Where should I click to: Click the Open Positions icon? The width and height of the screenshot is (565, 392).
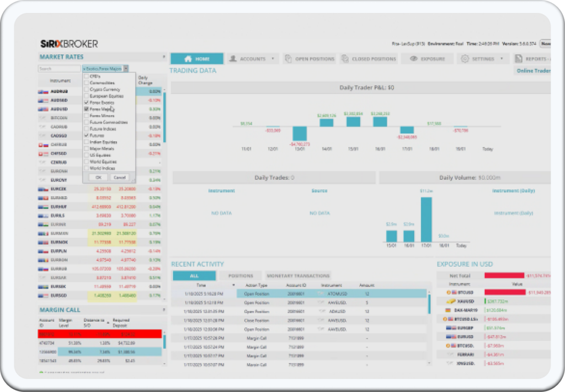coord(289,59)
